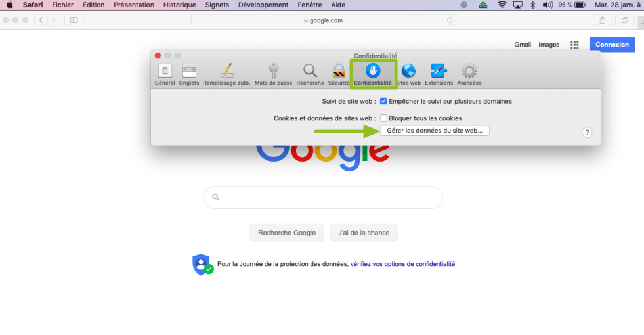
Task: Open the Wi-Fi status menu
Action: [x=502, y=5]
